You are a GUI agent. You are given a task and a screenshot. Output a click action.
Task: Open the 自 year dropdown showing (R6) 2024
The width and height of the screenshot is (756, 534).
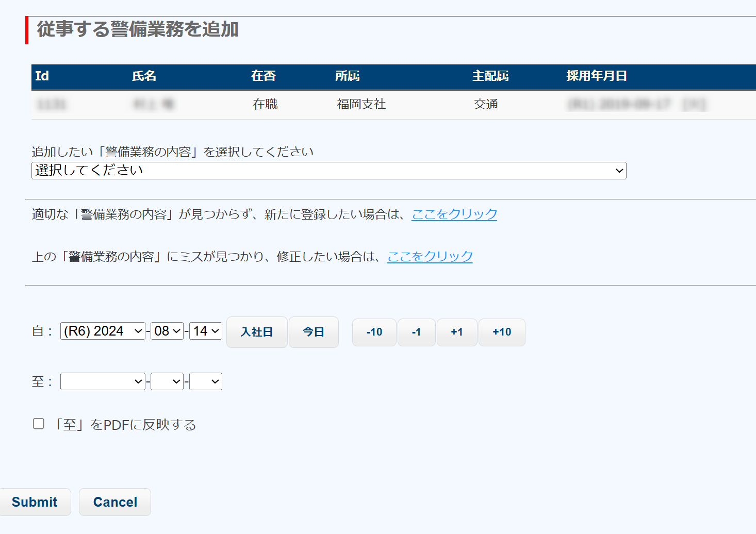click(x=103, y=331)
